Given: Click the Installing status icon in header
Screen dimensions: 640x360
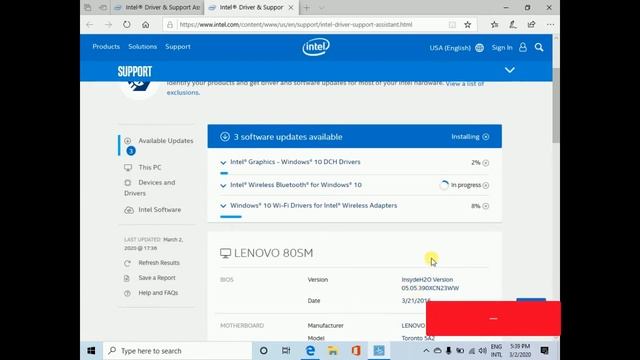Looking at the screenshot, I should click(486, 137).
